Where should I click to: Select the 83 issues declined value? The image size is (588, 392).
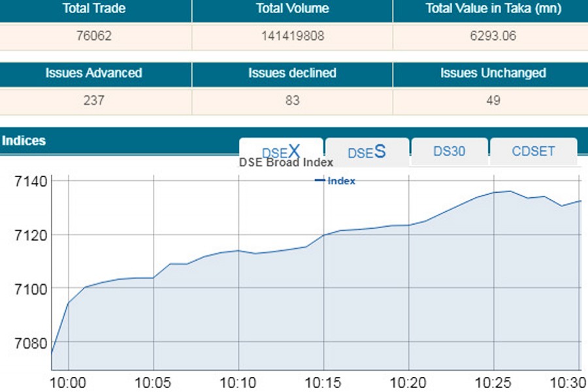(x=292, y=100)
